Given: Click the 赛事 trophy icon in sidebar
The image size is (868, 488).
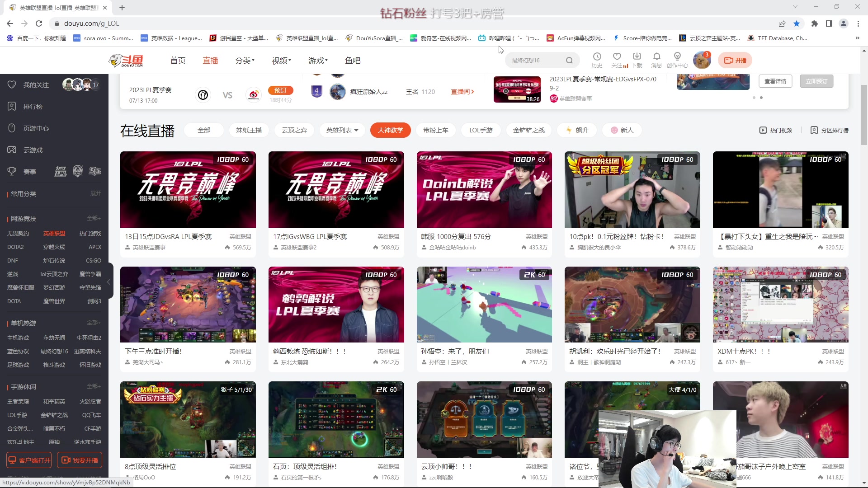Looking at the screenshot, I should pos(12,171).
